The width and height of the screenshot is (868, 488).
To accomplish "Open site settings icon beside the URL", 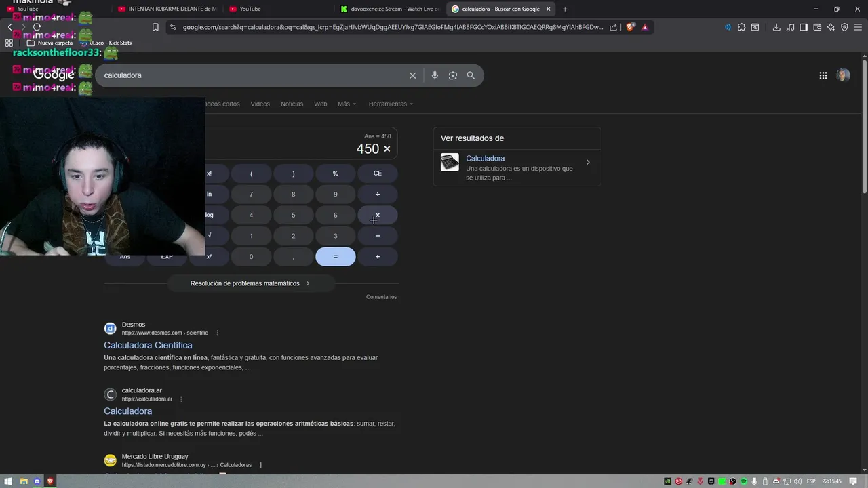I will [173, 27].
